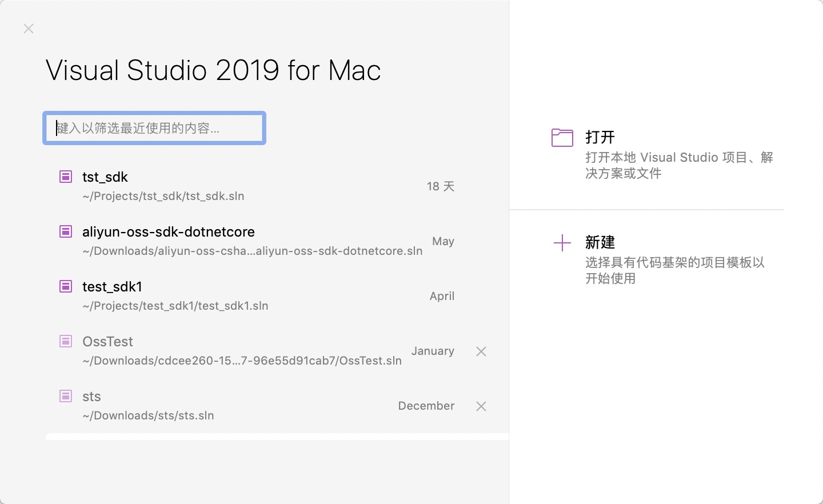Click the plus icon for new project
Image resolution: width=823 pixels, height=504 pixels.
(562, 243)
